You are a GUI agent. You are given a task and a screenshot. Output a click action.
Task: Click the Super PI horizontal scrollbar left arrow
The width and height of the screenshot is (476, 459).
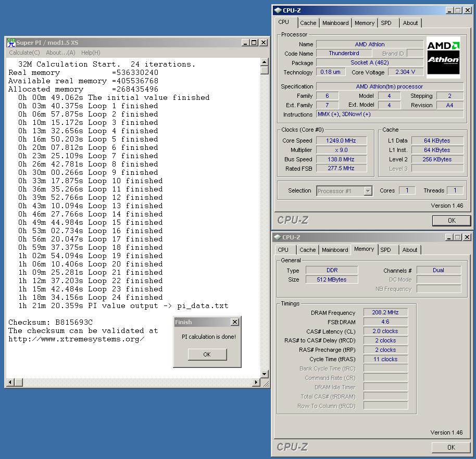[10, 382]
